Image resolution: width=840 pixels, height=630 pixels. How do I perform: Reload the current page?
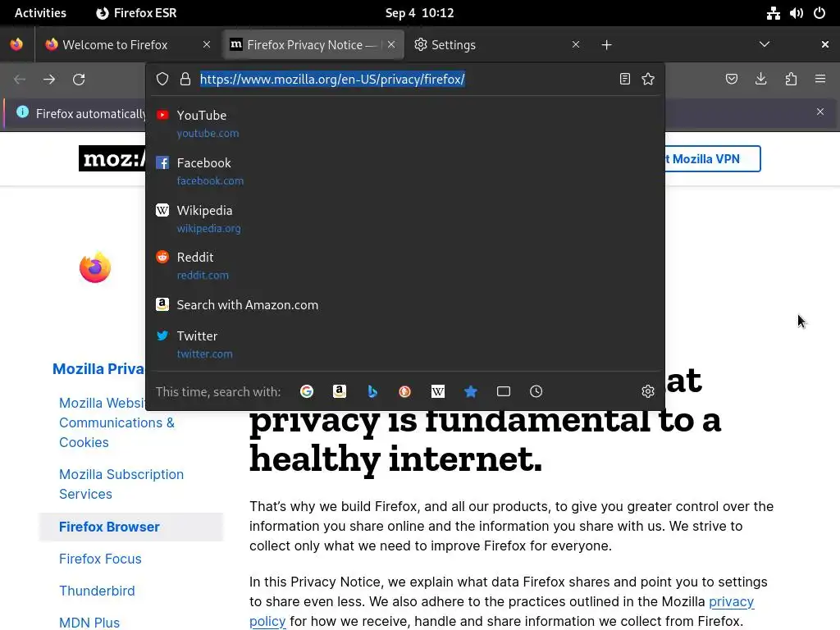(x=79, y=80)
